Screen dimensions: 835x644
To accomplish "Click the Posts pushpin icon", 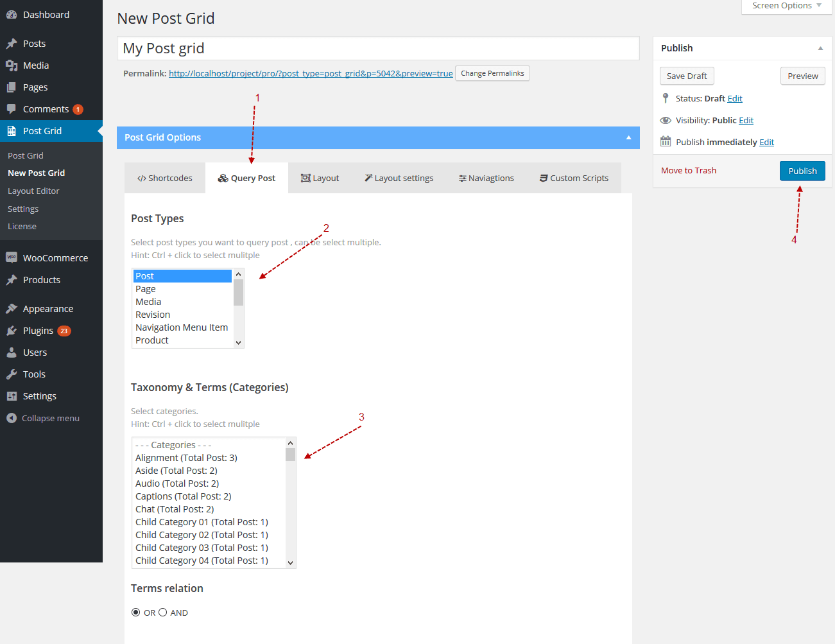I will 12,44.
